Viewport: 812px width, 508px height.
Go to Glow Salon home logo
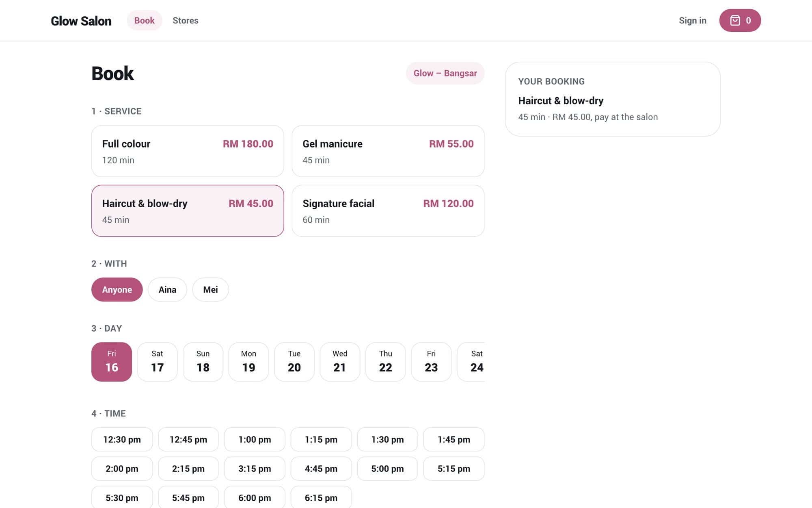(81, 21)
